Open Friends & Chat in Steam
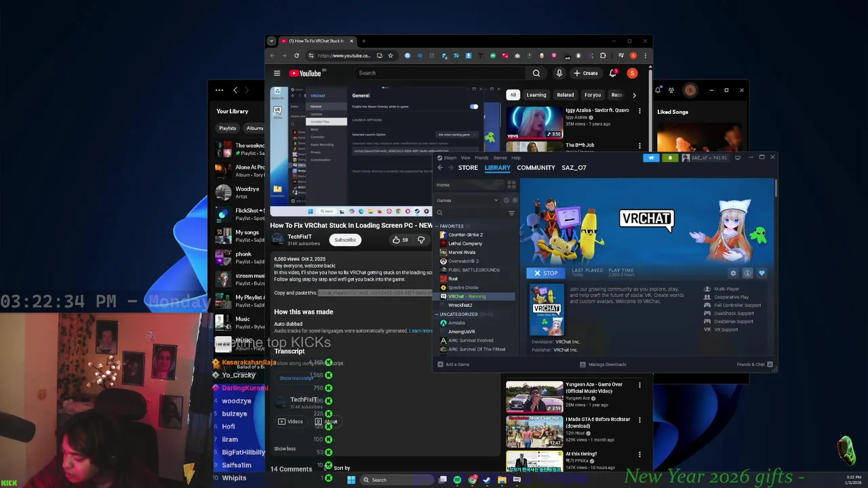 pyautogui.click(x=754, y=365)
